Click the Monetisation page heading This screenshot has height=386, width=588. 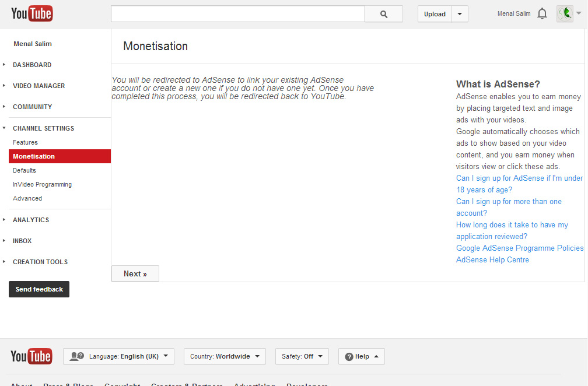[155, 46]
